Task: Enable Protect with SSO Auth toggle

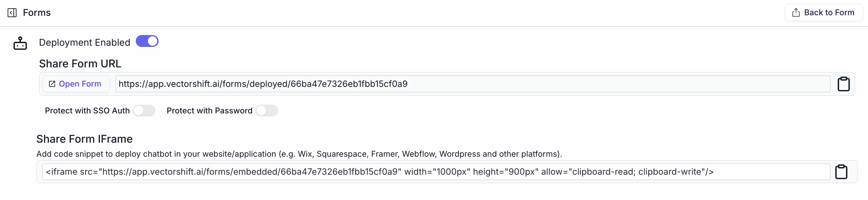Action: (x=144, y=111)
